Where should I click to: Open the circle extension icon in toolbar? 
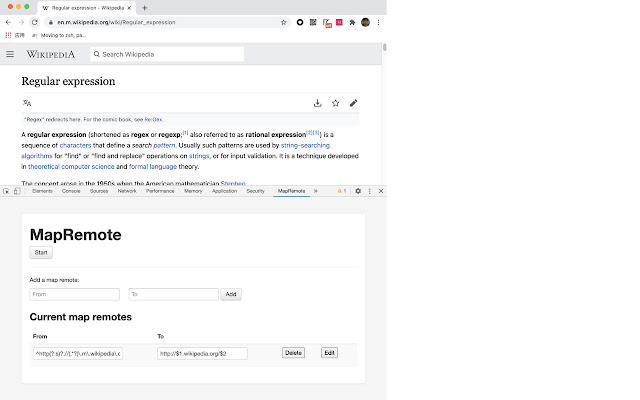[300, 22]
